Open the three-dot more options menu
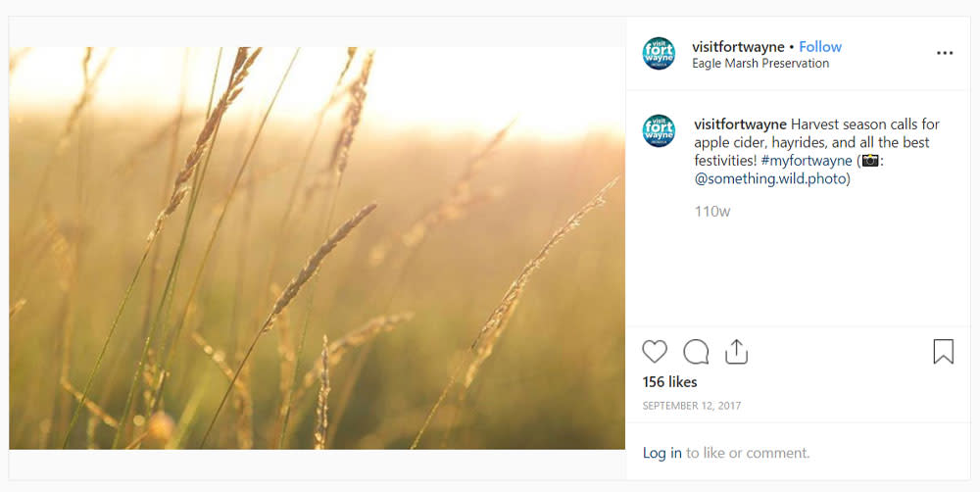 (x=945, y=53)
